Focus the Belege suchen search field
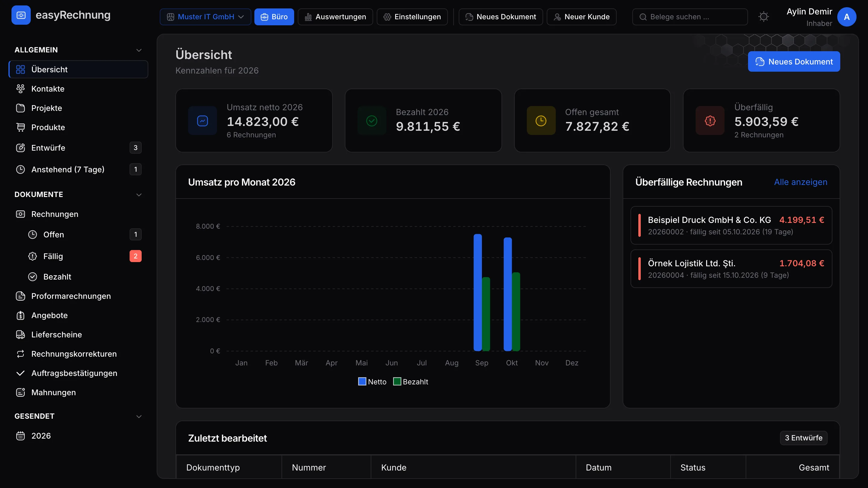This screenshot has height=488, width=868. 690,17
